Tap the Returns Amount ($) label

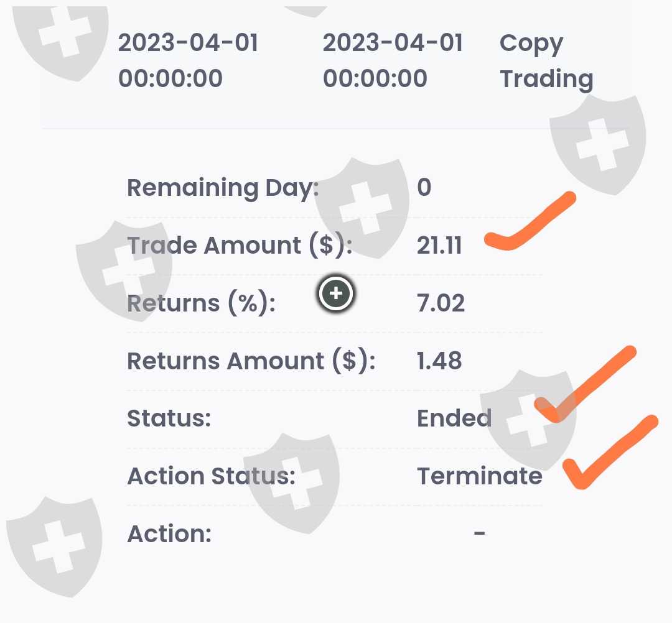click(251, 361)
